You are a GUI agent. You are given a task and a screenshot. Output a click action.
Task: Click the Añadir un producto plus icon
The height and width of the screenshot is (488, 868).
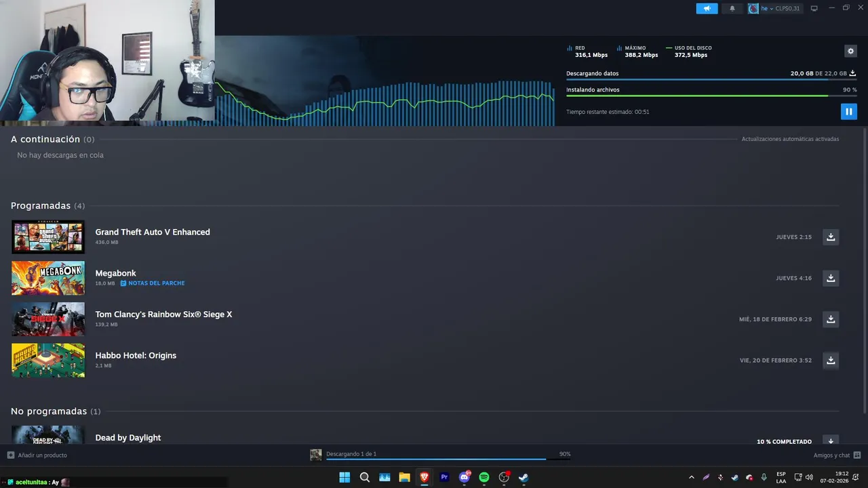point(11,455)
